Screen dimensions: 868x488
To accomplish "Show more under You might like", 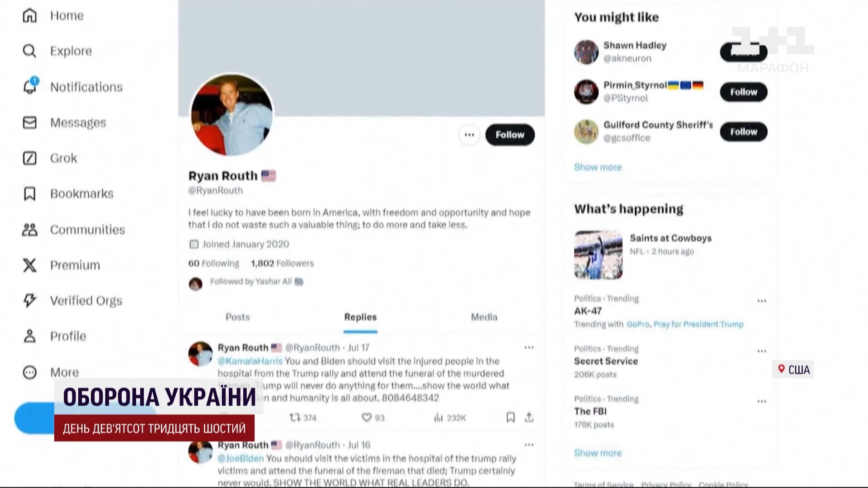I will click(598, 167).
